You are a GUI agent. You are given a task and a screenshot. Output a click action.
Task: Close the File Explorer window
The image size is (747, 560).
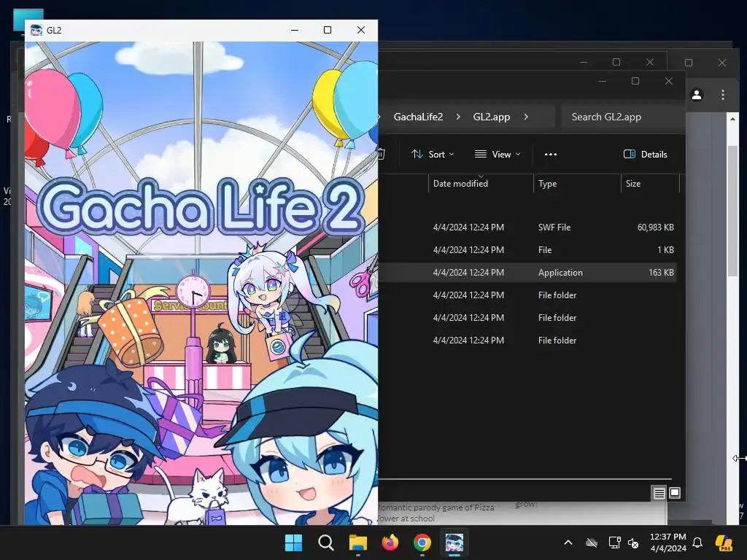(x=669, y=81)
